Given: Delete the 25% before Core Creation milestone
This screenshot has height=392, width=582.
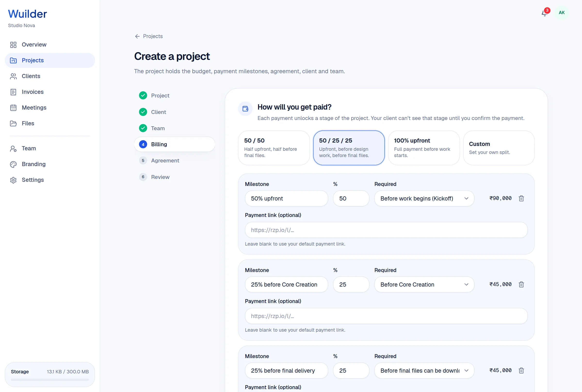Looking at the screenshot, I should 521,285.
